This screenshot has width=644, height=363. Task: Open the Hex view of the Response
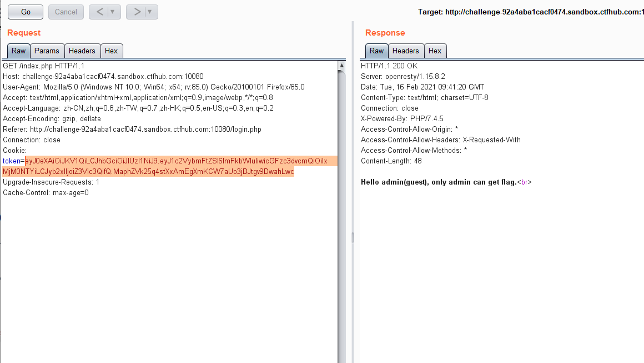(435, 51)
